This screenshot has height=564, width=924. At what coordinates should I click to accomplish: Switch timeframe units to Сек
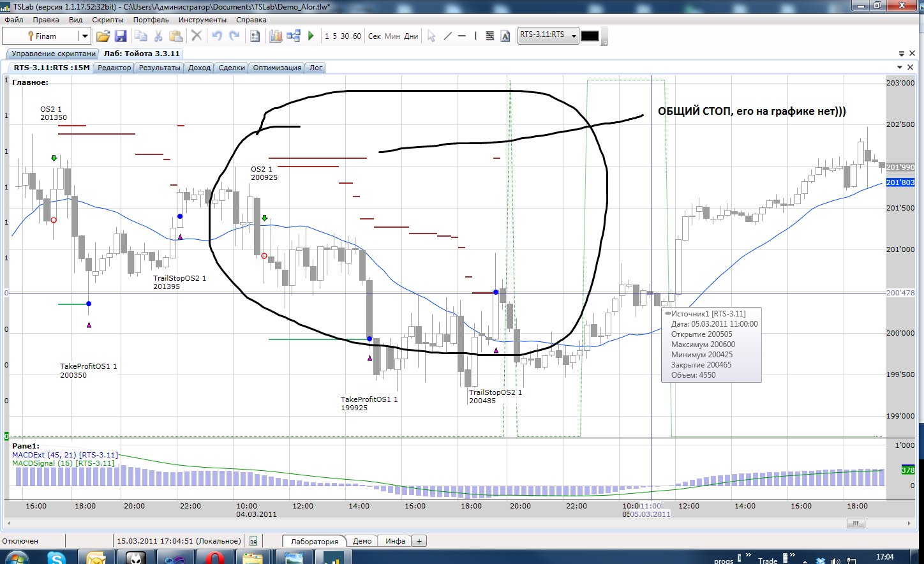click(375, 36)
